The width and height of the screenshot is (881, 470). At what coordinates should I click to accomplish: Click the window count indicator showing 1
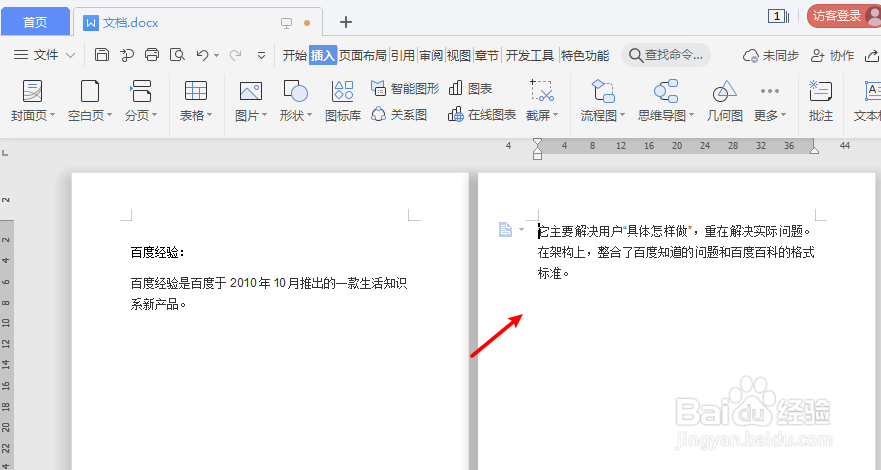778,16
